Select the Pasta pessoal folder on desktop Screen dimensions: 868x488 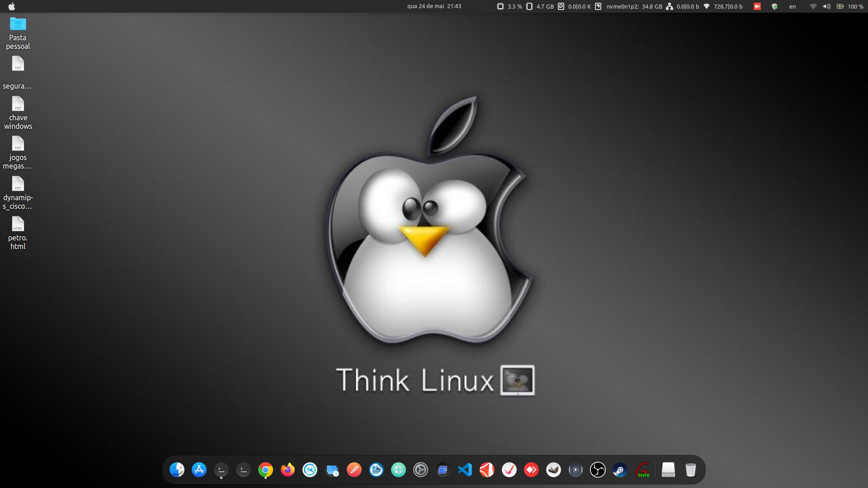pyautogui.click(x=18, y=33)
